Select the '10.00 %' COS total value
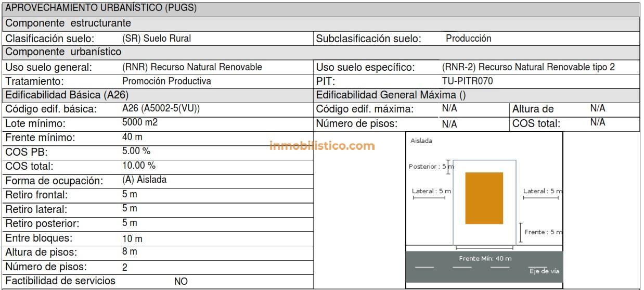Image resolution: width=644 pixels, height=290 pixels. pos(138,166)
